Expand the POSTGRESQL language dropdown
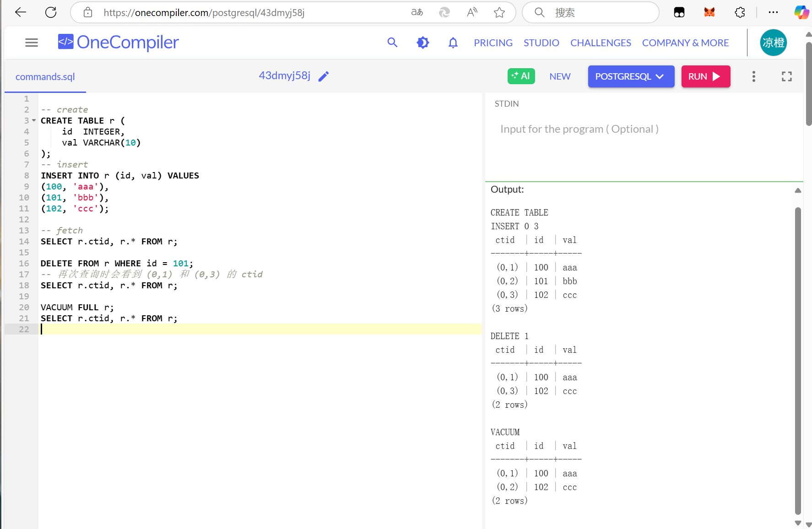 click(x=631, y=76)
